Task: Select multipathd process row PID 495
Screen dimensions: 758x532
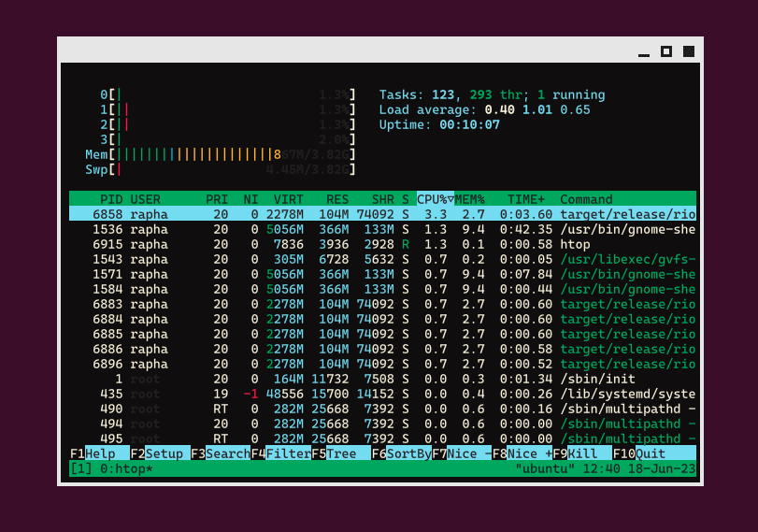Action: point(382,439)
